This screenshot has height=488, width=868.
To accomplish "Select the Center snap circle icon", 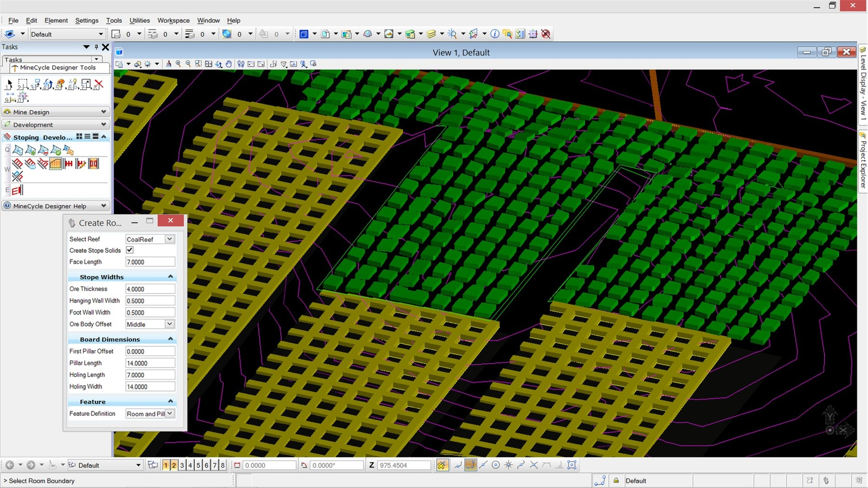I will pos(496,465).
